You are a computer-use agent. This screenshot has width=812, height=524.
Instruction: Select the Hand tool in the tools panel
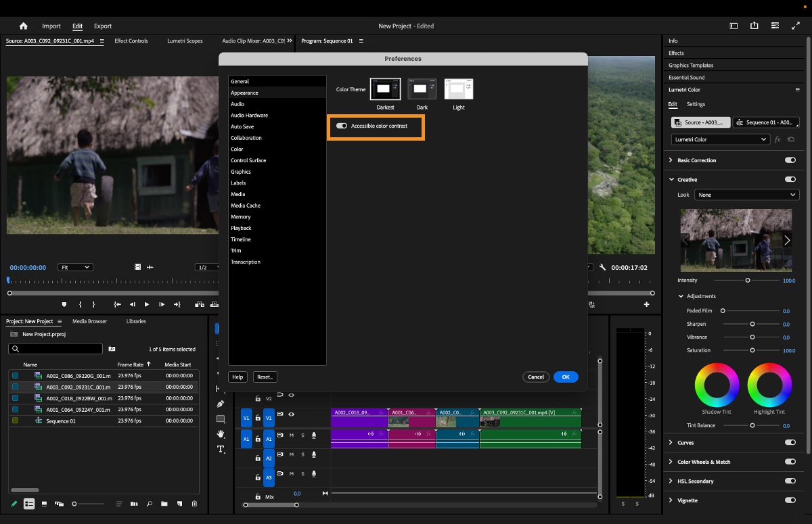click(x=221, y=434)
